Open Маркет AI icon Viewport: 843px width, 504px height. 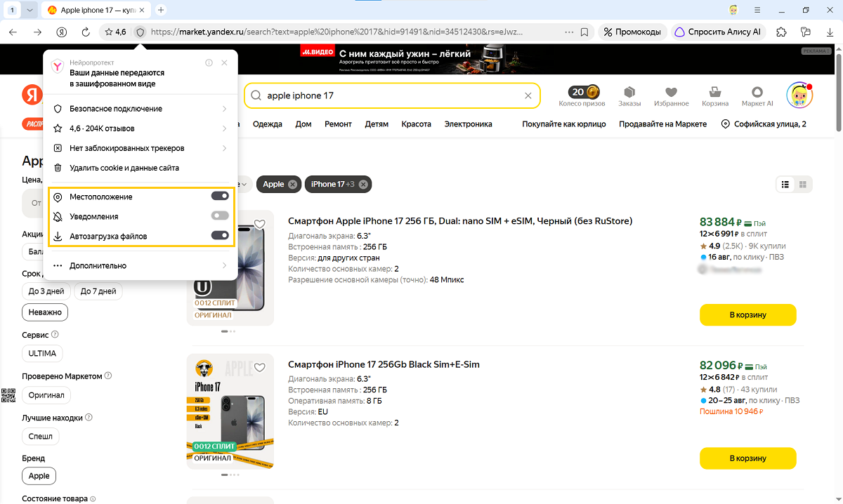tap(757, 96)
